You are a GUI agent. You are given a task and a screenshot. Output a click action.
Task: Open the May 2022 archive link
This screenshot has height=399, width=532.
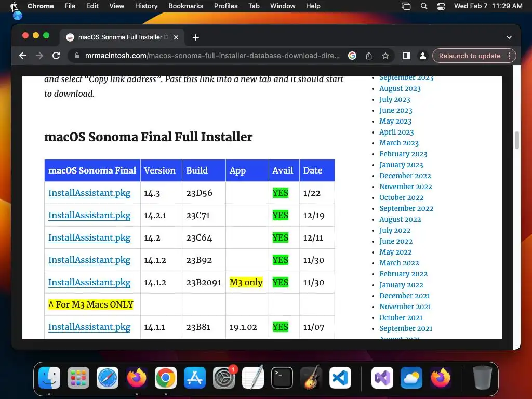coord(395,252)
